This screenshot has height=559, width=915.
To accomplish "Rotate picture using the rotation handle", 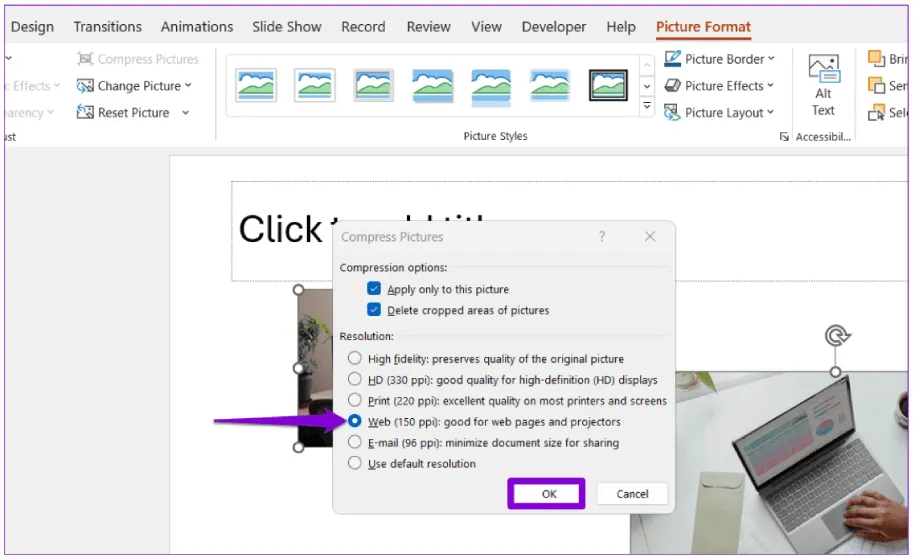I will pos(837,336).
